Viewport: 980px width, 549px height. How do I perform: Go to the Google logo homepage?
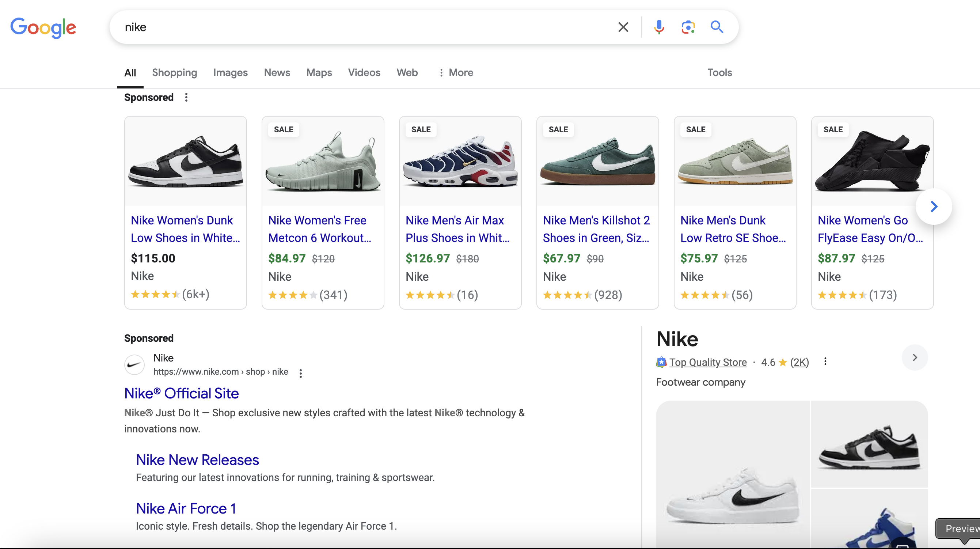click(x=43, y=27)
